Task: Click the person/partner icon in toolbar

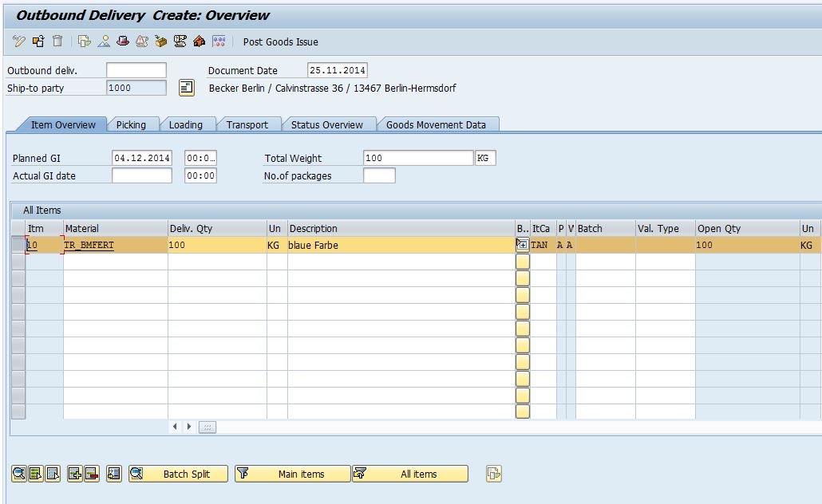Action: point(104,41)
